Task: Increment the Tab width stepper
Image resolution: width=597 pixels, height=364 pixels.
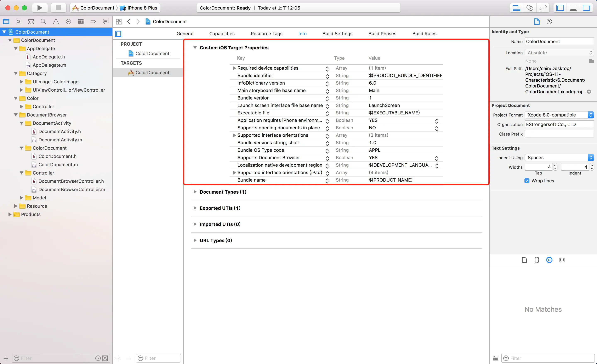Action: [x=555, y=166]
